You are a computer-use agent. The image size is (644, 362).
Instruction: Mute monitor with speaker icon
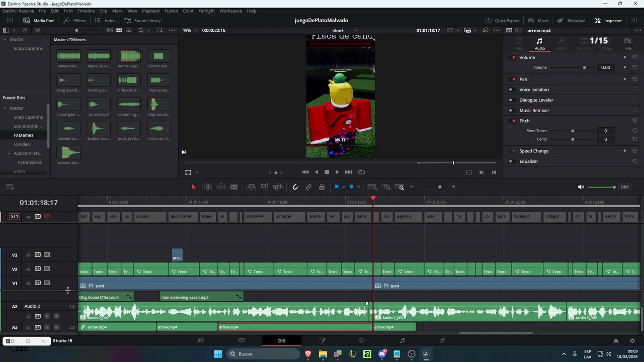tap(581, 187)
